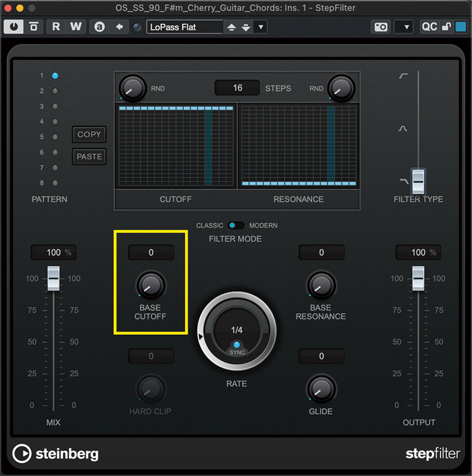This screenshot has height=476, width=472.
Task: Click the Output fader handle
Action: [418, 278]
